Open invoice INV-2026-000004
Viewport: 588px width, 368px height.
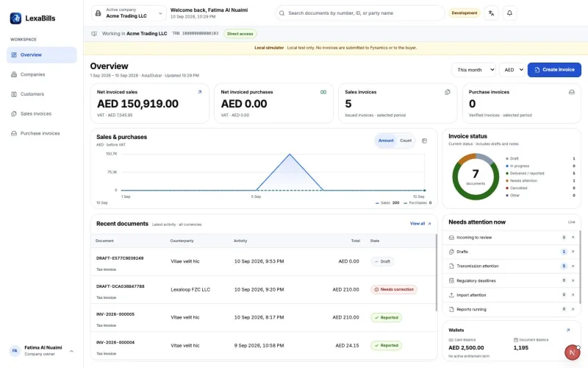point(115,342)
